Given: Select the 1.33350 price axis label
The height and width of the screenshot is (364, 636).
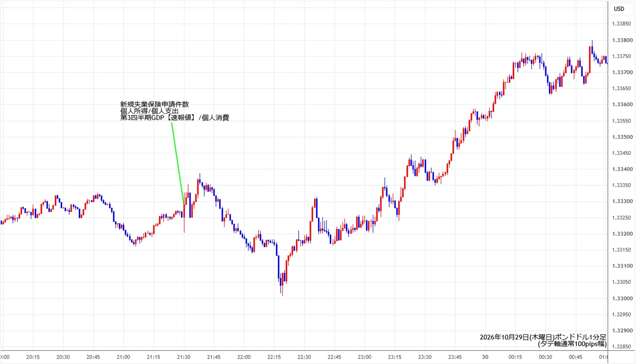Looking at the screenshot, I should [x=621, y=185].
